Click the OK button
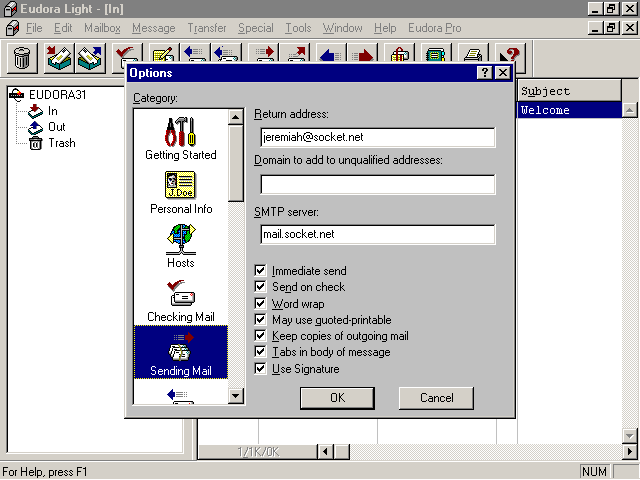The width and height of the screenshot is (640, 480). pyautogui.click(x=337, y=398)
